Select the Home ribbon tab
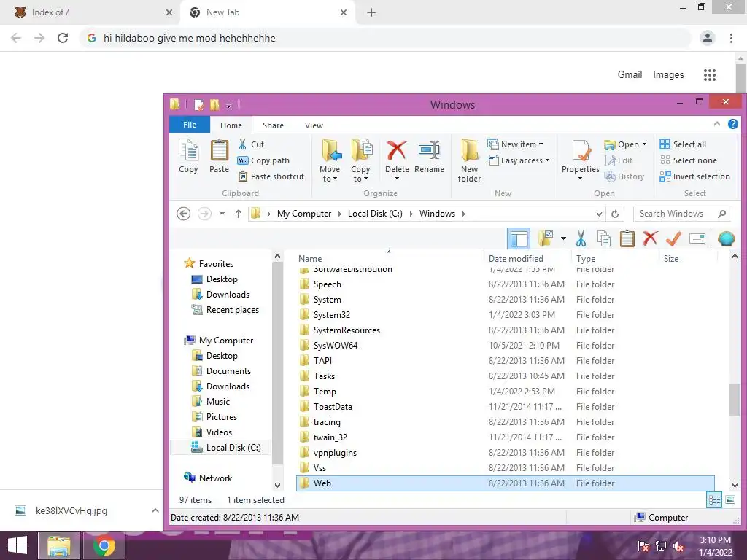This screenshot has width=747, height=560. (x=231, y=125)
